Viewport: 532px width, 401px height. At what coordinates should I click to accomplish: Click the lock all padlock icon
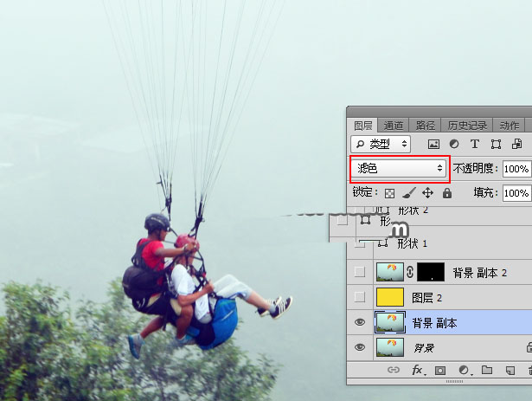[446, 193]
